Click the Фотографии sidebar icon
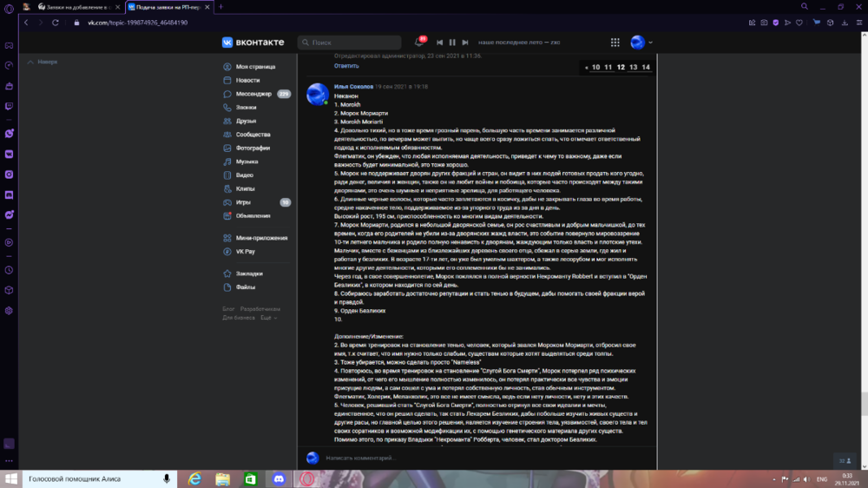This screenshot has width=868, height=488. (x=227, y=148)
